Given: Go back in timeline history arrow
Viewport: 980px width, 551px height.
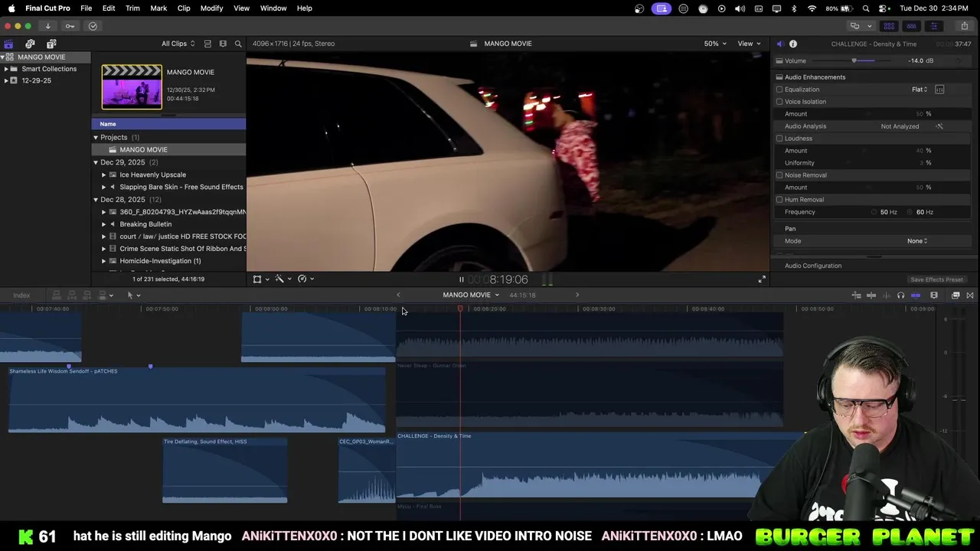Looking at the screenshot, I should (x=398, y=295).
